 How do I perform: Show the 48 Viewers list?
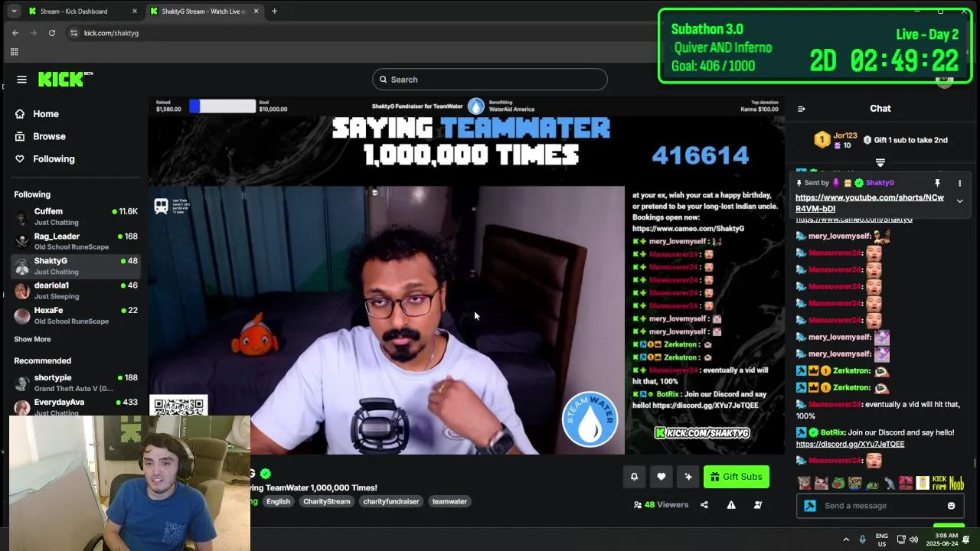coord(661,505)
